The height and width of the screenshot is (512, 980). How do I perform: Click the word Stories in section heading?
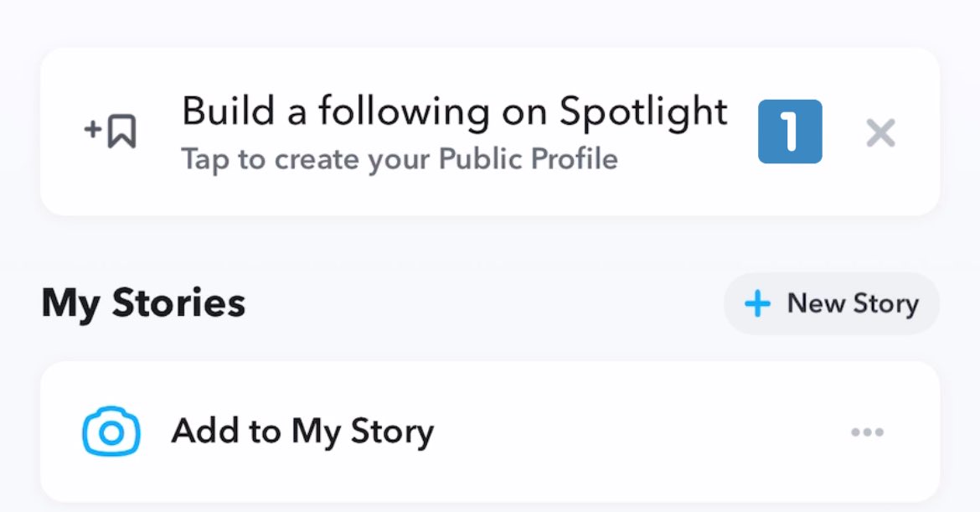(x=178, y=303)
